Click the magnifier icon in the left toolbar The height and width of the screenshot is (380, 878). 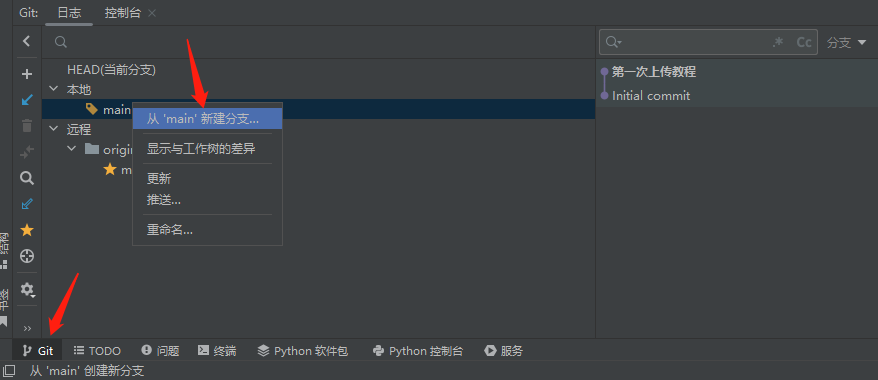pos(26,178)
